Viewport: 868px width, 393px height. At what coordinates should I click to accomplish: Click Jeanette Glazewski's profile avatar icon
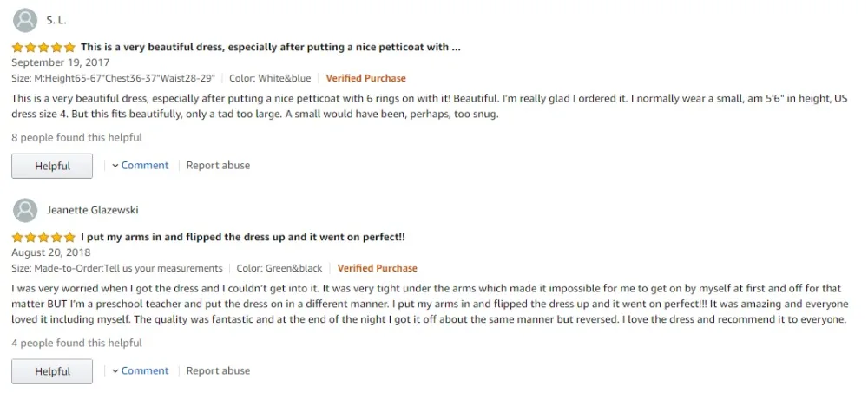[25, 210]
